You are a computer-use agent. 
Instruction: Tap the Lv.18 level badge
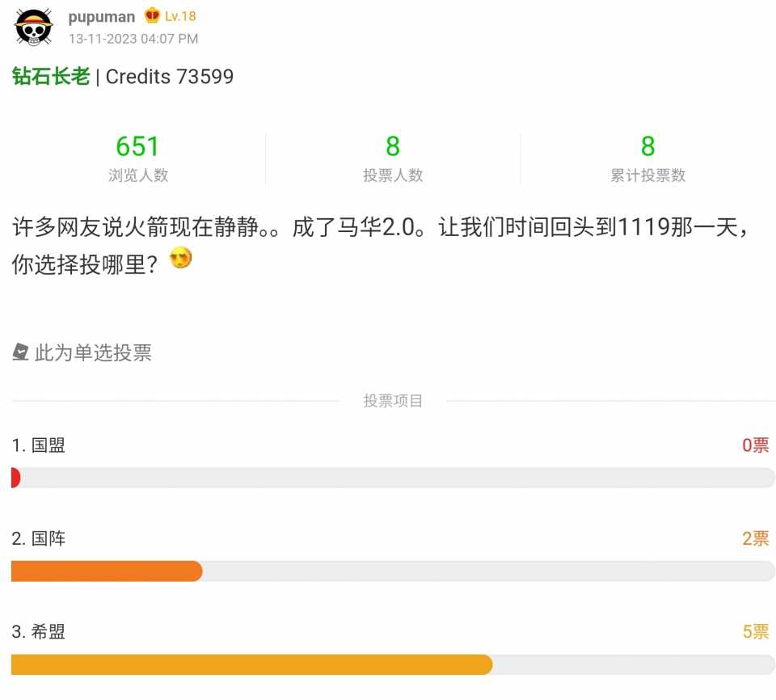pyautogui.click(x=180, y=16)
